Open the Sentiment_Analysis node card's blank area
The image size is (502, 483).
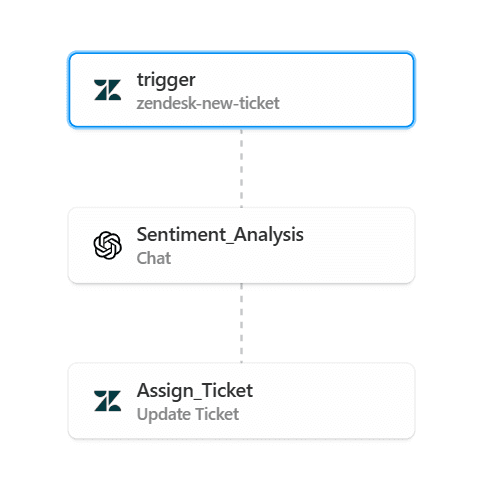(x=357, y=246)
